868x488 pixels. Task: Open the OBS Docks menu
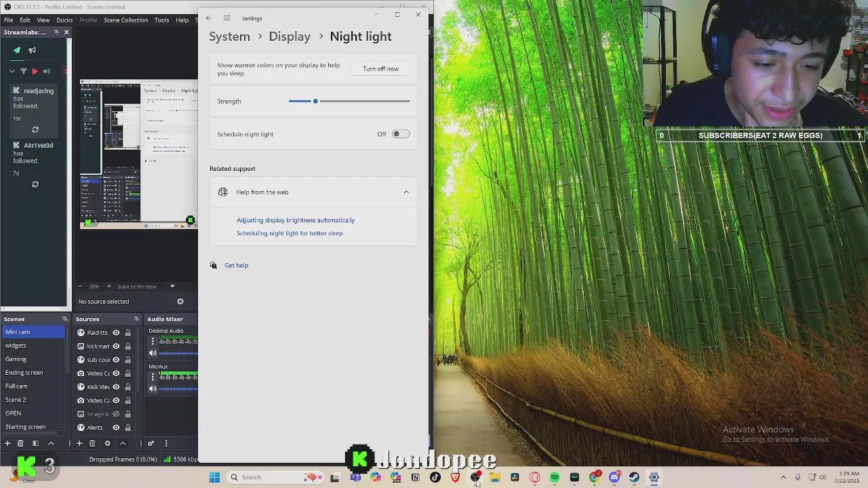pos(64,20)
